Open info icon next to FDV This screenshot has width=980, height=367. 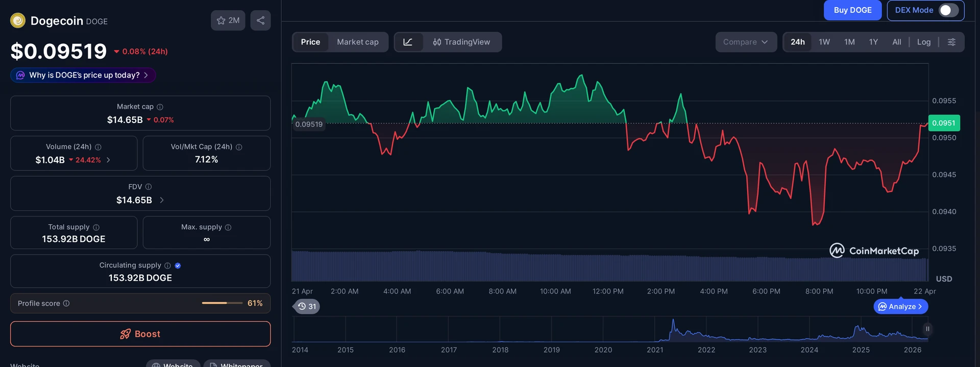149,187
